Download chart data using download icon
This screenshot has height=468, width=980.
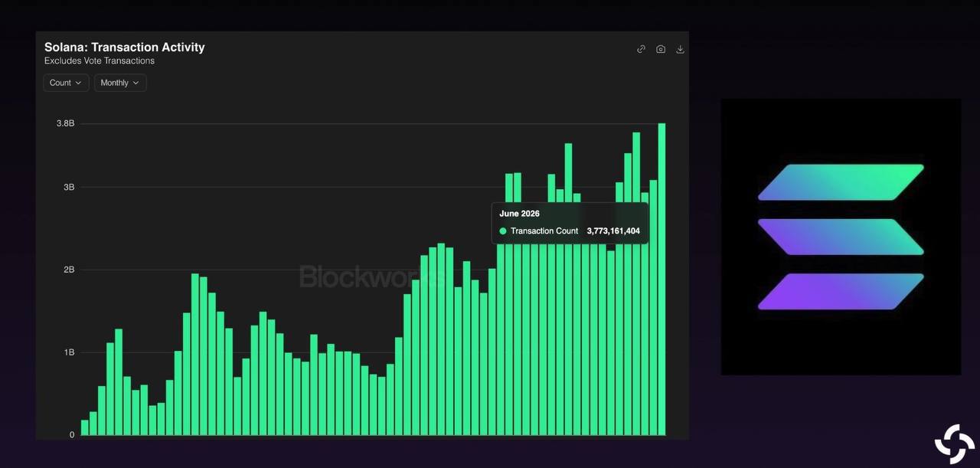coord(680,49)
